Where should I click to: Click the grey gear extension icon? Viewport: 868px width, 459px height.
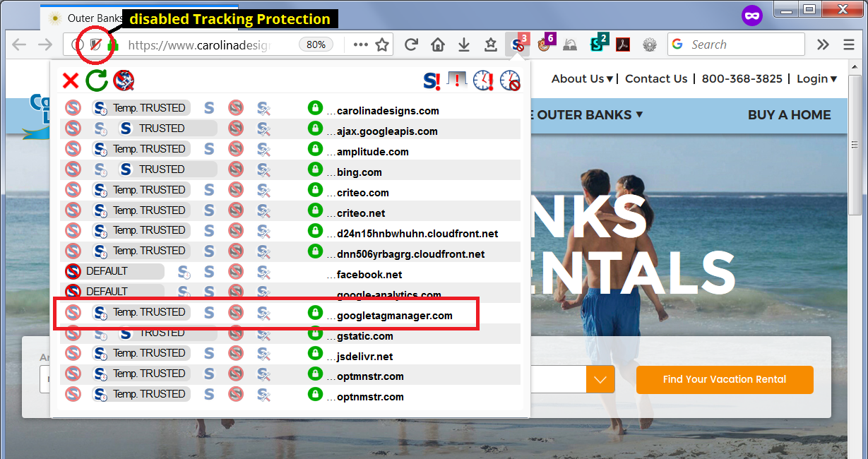650,44
